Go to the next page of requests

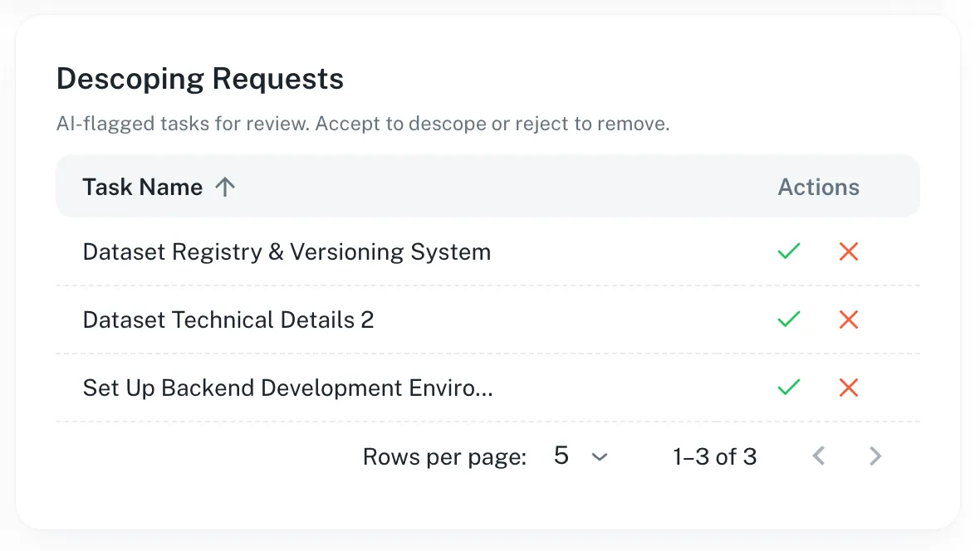point(875,456)
